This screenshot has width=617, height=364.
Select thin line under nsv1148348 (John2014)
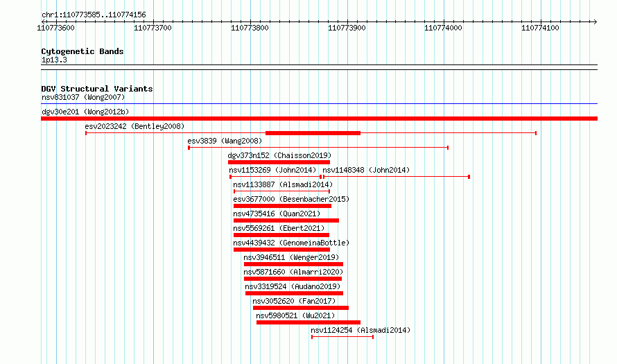pos(397,177)
